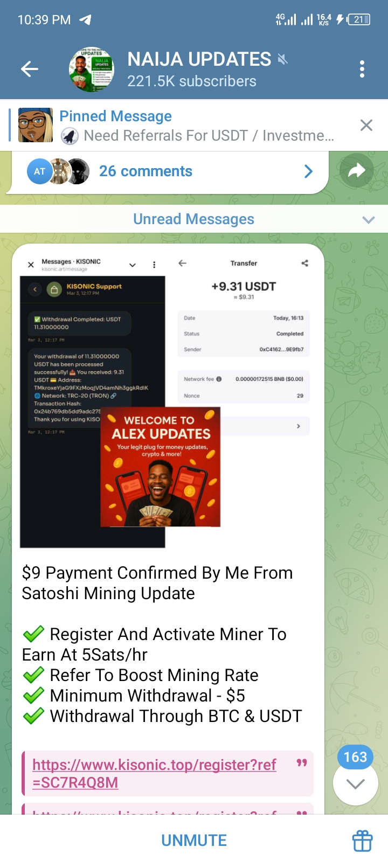Dismiss the pinned message bar
This screenshot has width=388, height=868.
click(x=366, y=126)
